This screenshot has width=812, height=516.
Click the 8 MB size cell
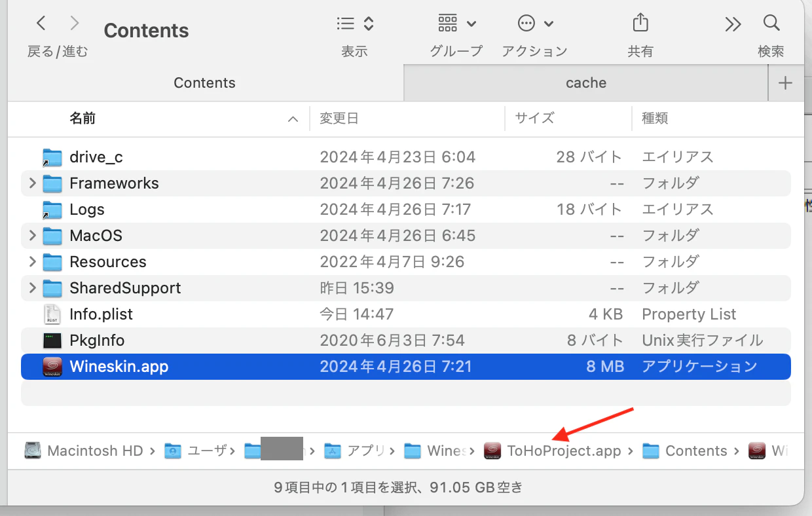click(x=605, y=367)
